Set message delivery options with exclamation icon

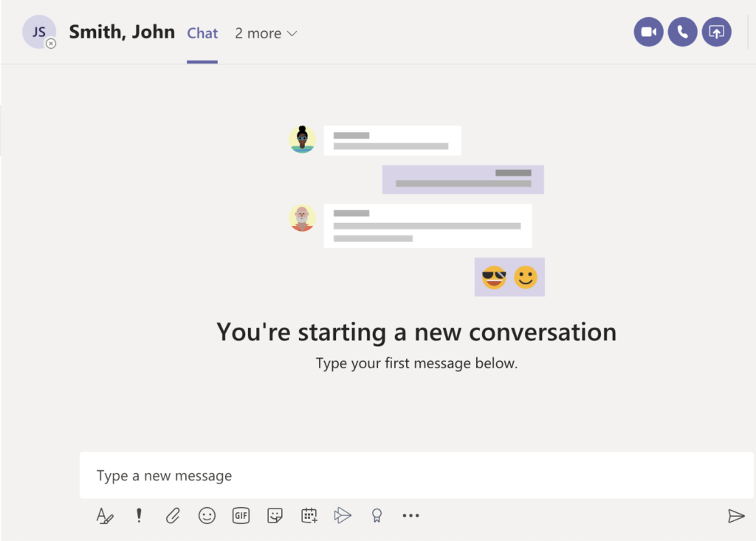139,515
